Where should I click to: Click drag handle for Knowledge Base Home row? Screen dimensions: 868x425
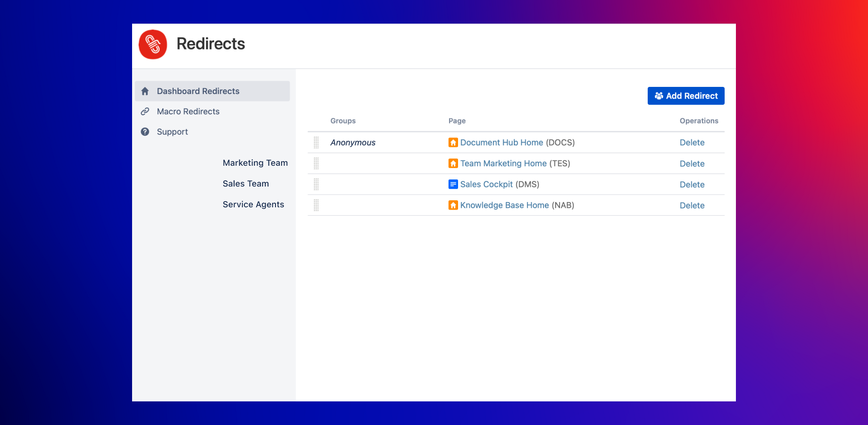(x=316, y=205)
